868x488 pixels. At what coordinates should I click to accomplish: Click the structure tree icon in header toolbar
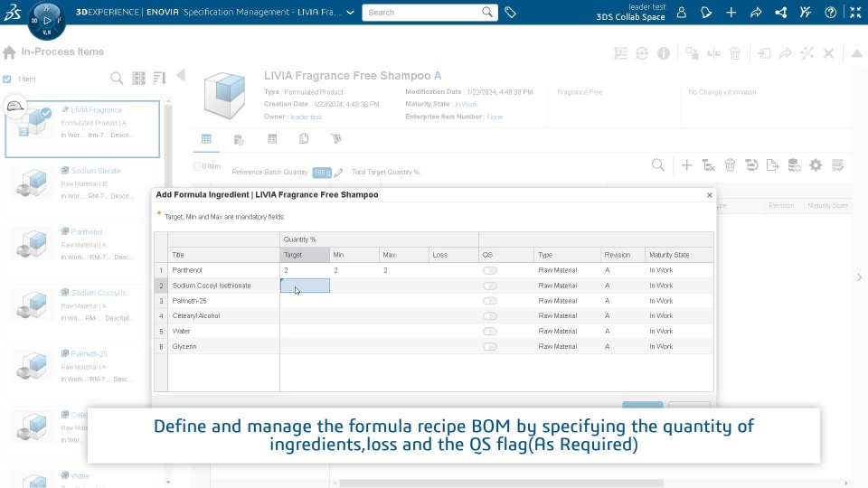(620, 53)
